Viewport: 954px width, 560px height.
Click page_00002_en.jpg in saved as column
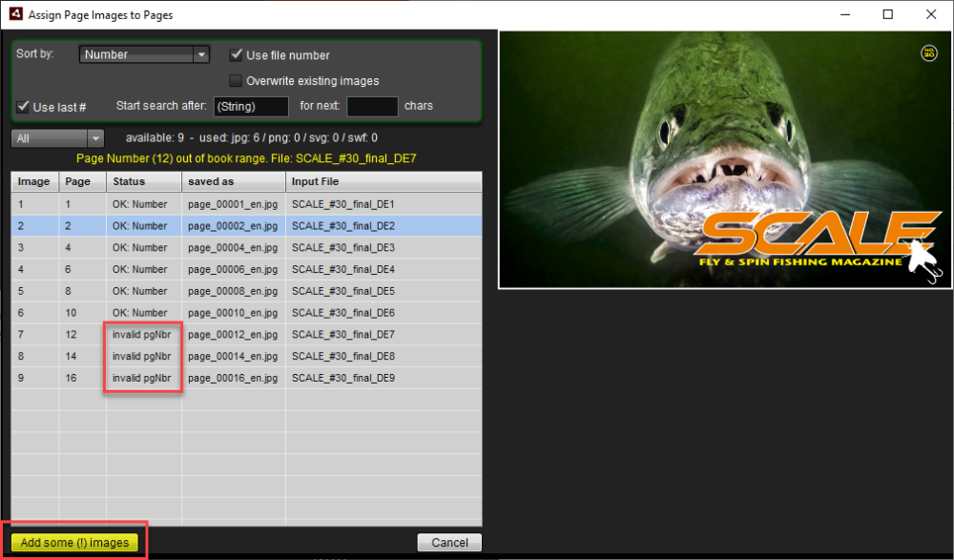pos(234,226)
